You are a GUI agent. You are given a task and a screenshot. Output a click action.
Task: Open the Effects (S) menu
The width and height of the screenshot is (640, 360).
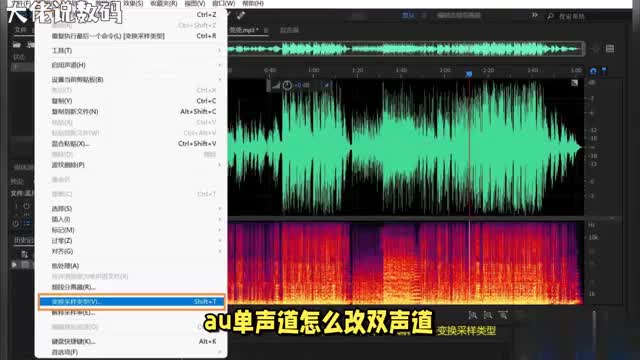coord(133,3)
